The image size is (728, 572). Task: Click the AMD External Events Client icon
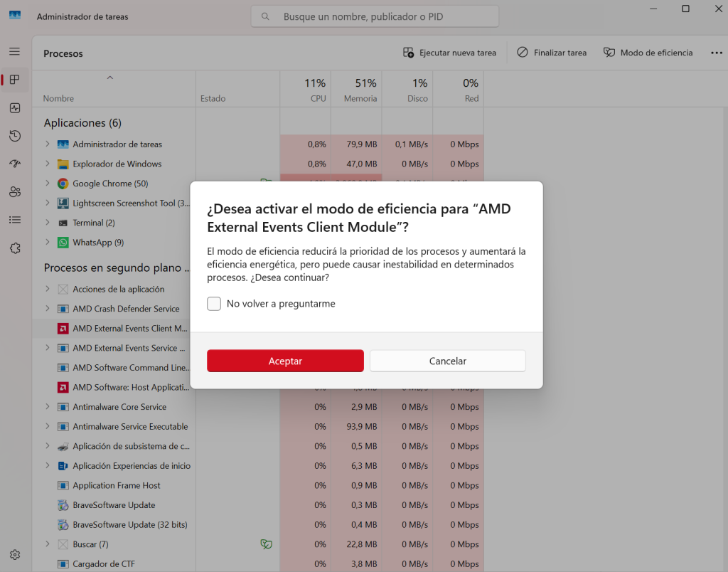(x=63, y=329)
